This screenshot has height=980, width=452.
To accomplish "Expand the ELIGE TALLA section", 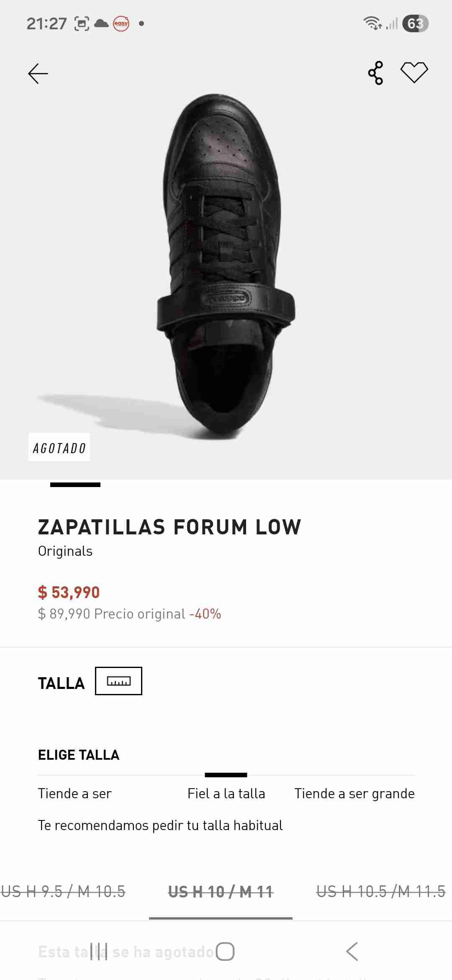I will 78,755.
